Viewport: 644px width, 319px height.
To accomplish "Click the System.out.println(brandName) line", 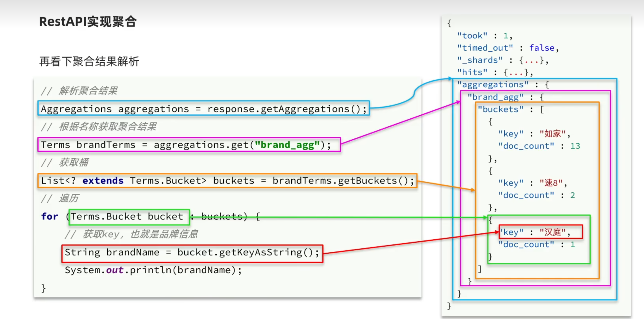I will pos(153,270).
